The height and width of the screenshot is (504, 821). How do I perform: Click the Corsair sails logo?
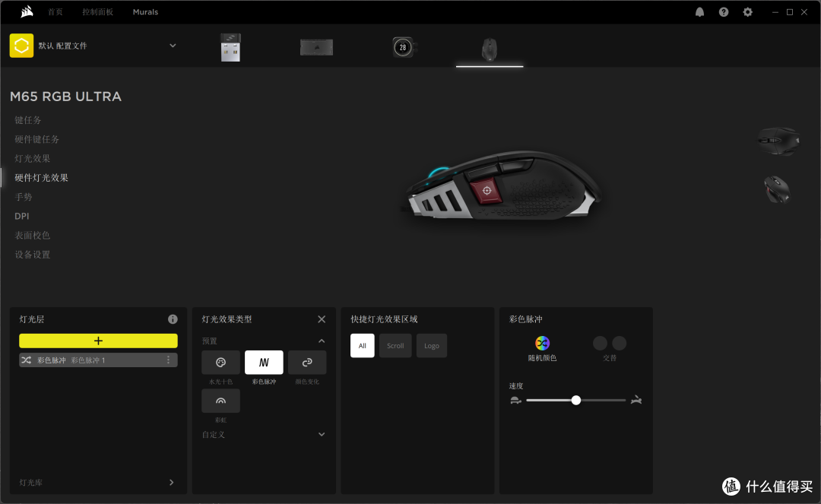point(26,11)
